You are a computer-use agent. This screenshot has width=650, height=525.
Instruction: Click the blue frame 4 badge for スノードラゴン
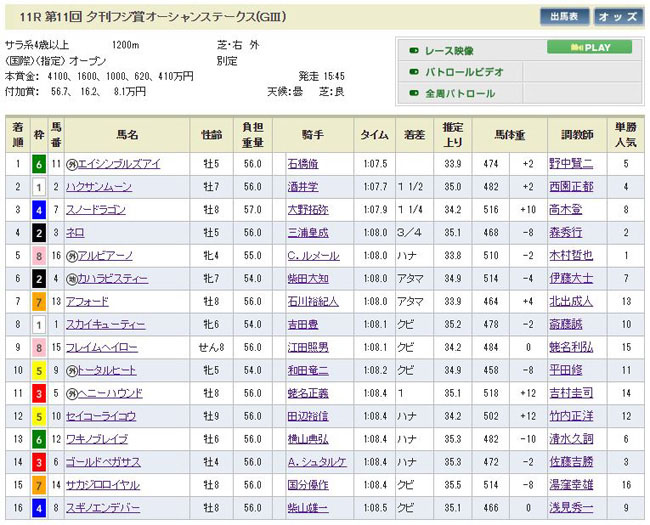[37, 210]
